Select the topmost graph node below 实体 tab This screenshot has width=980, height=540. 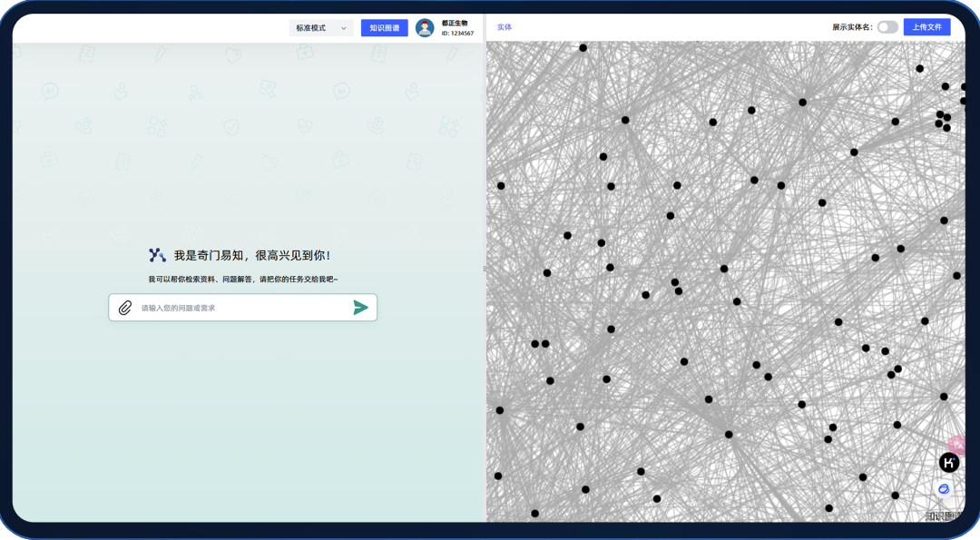click(x=583, y=47)
